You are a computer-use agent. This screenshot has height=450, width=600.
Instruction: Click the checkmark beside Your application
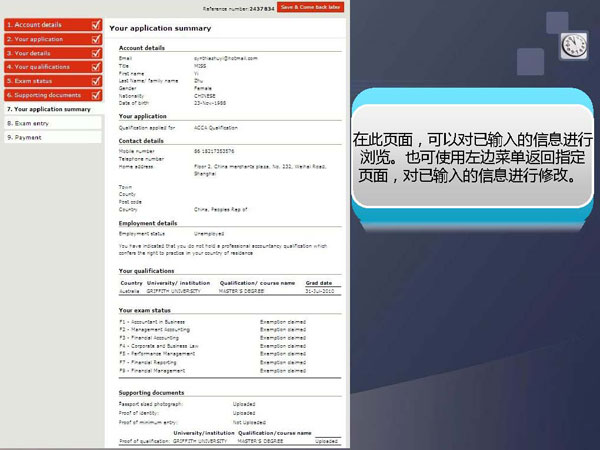coord(96,38)
